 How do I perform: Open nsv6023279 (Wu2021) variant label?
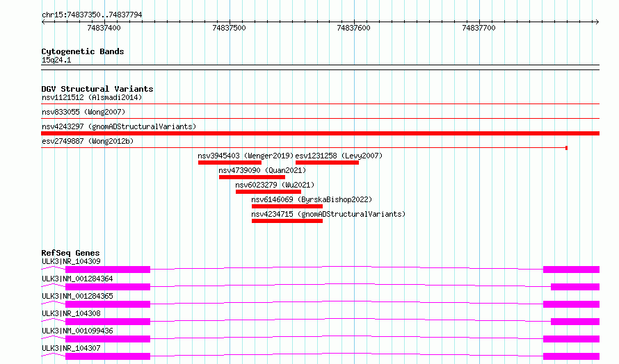[275, 185]
